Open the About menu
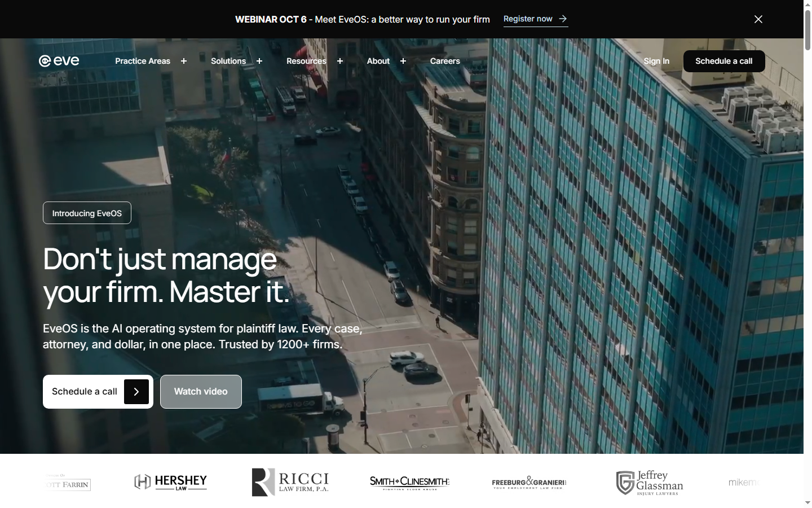Viewport: 812px width, 508px height. pos(378,61)
